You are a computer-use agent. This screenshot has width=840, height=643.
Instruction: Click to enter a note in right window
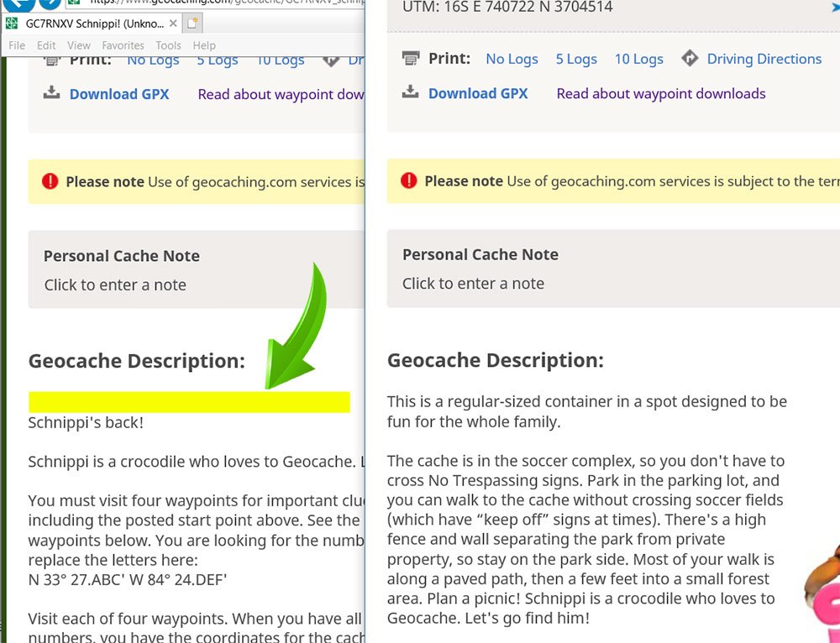pyautogui.click(x=473, y=283)
